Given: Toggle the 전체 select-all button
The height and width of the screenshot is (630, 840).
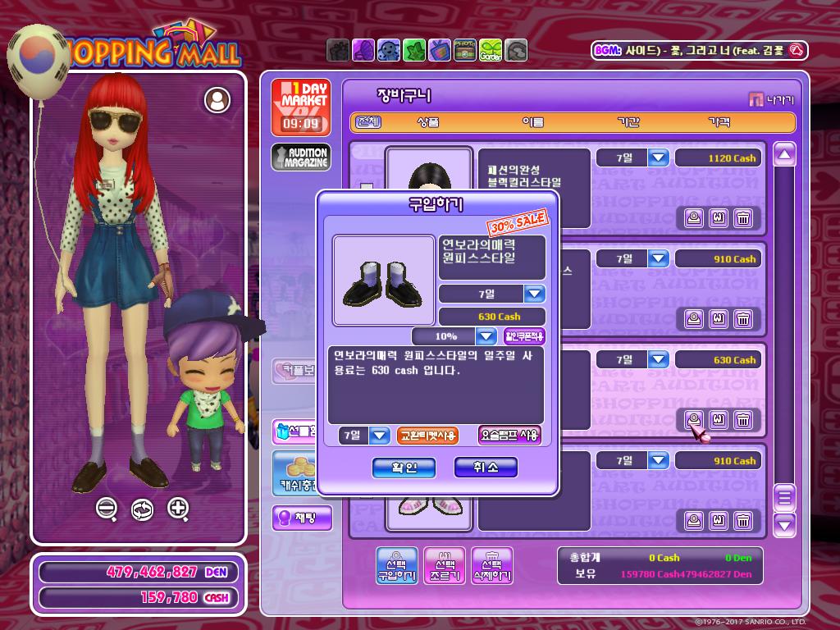Looking at the screenshot, I should tap(368, 122).
